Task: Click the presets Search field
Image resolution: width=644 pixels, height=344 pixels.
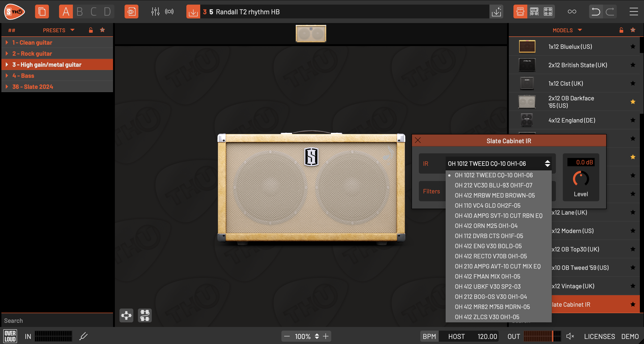Action: pyautogui.click(x=57, y=321)
